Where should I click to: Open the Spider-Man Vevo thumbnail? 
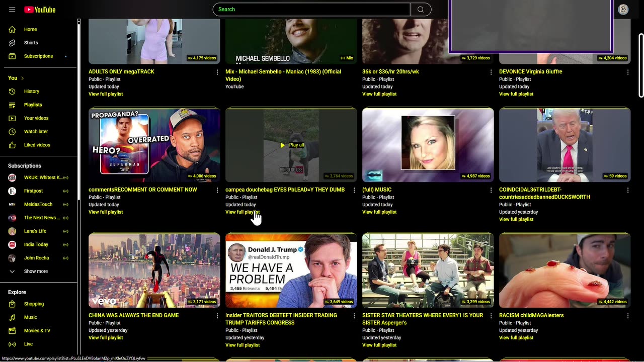pos(154,270)
